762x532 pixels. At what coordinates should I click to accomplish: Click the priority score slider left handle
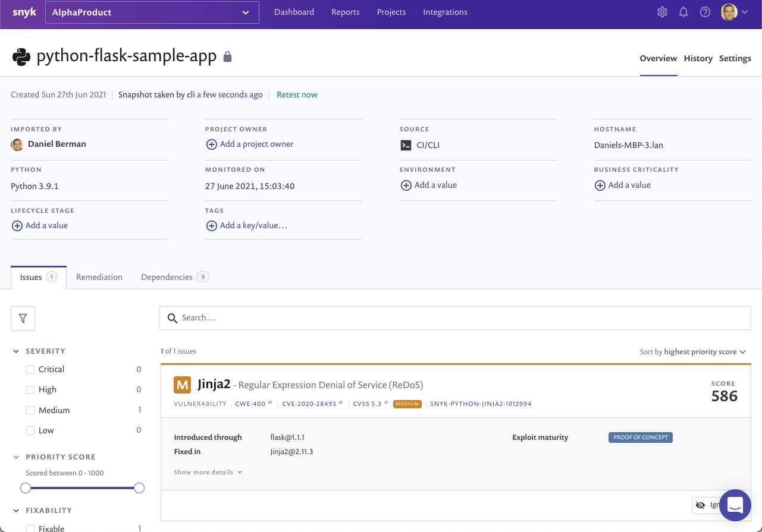pos(26,488)
